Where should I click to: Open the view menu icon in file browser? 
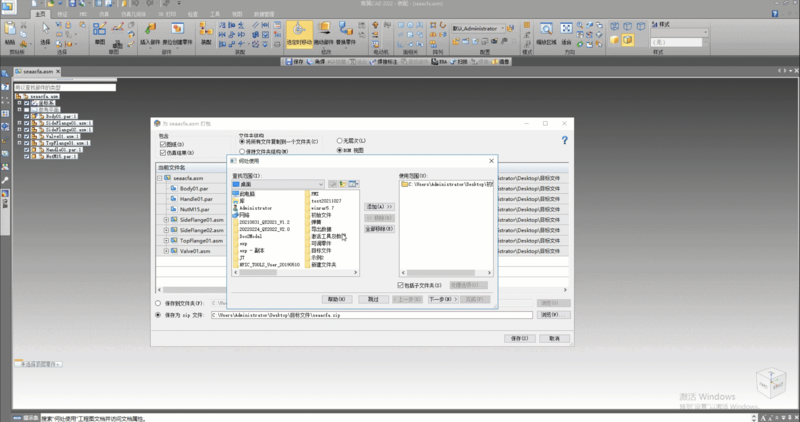[352, 184]
